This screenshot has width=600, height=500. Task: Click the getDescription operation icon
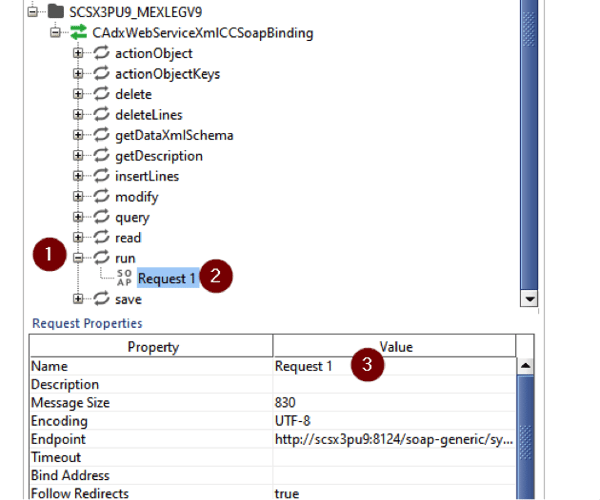pos(101,156)
